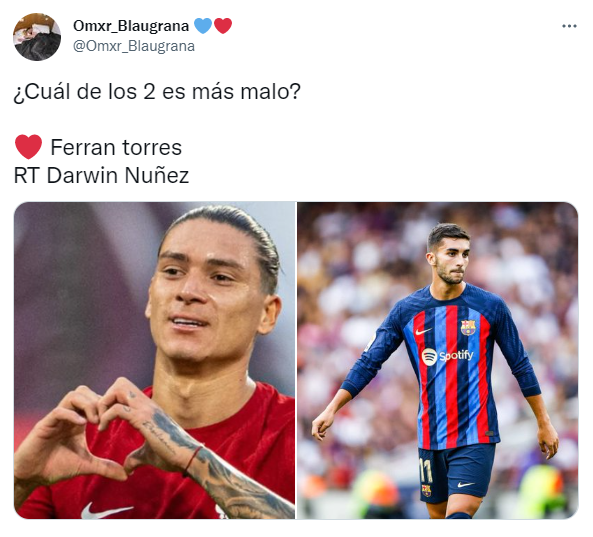Click the blue heart emoji beside the name
The image size is (593, 537).
(x=203, y=26)
